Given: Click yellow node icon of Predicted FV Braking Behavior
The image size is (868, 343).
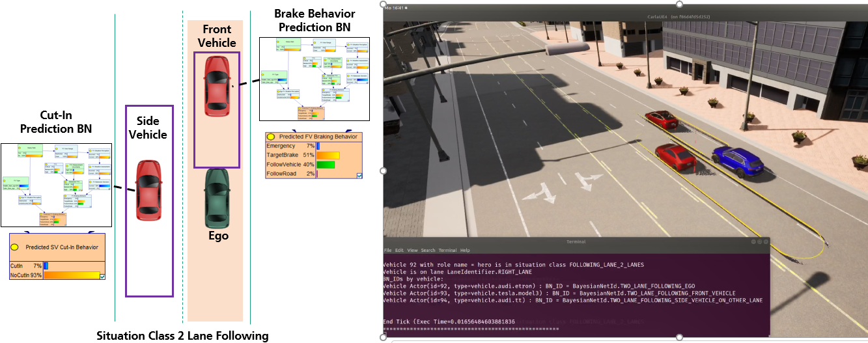Looking at the screenshot, I should pyautogui.click(x=271, y=137).
